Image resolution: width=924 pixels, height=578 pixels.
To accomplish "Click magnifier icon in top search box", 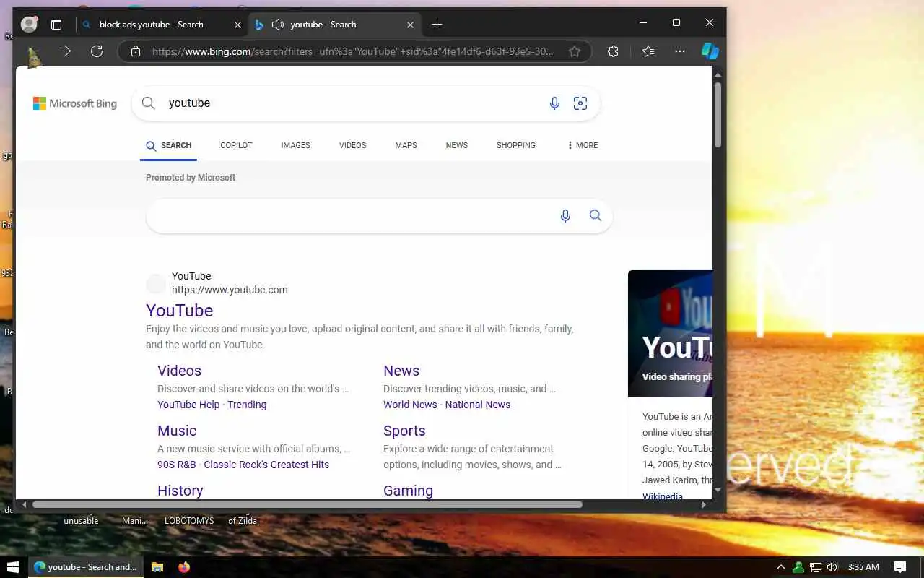I will point(149,103).
